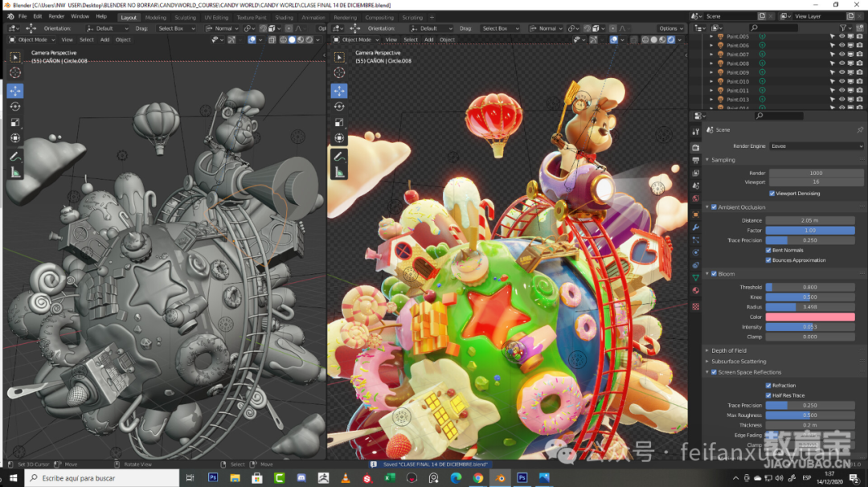The width and height of the screenshot is (868, 487).
Task: Open the Tool properties tab
Action: tap(696, 131)
